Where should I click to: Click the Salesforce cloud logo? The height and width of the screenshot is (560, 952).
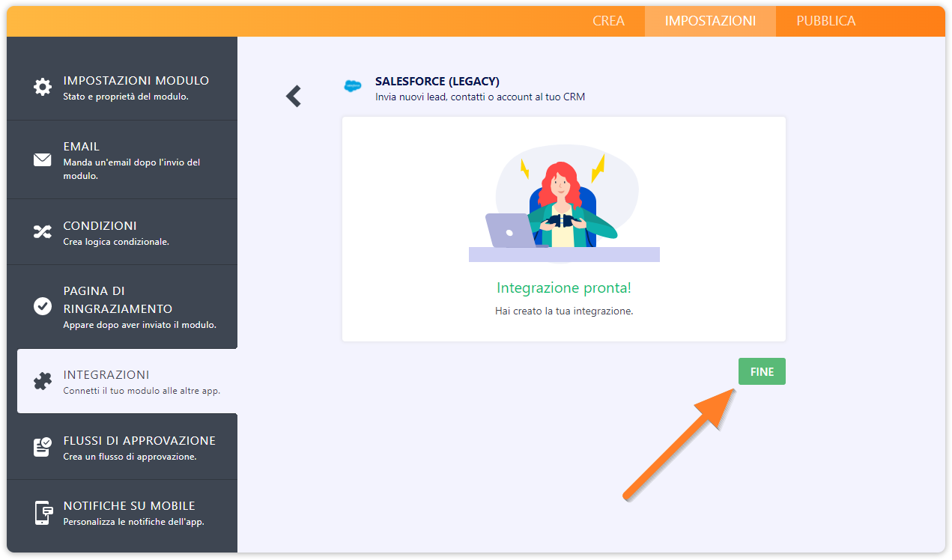coord(352,86)
